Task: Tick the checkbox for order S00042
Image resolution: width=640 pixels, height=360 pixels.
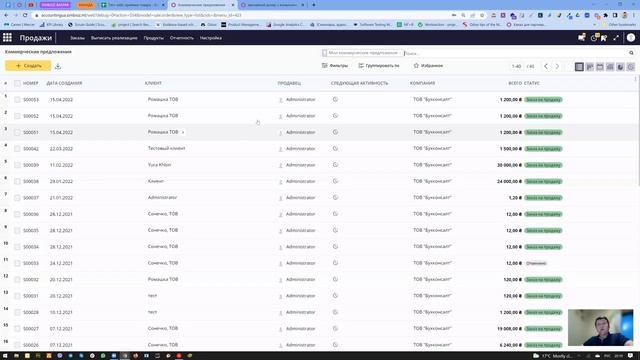Action: 17,149
